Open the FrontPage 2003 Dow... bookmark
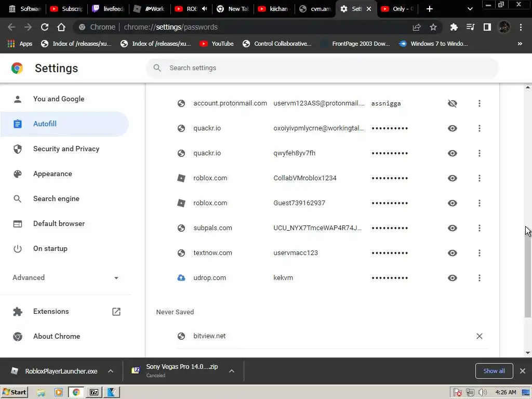This screenshot has width=532, height=399. (x=355, y=44)
